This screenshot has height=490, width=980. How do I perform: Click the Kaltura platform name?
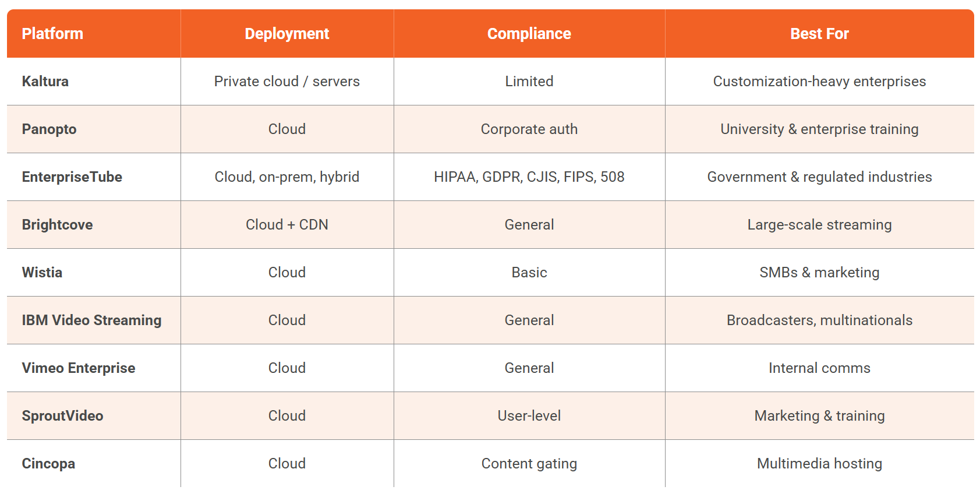[x=45, y=82]
